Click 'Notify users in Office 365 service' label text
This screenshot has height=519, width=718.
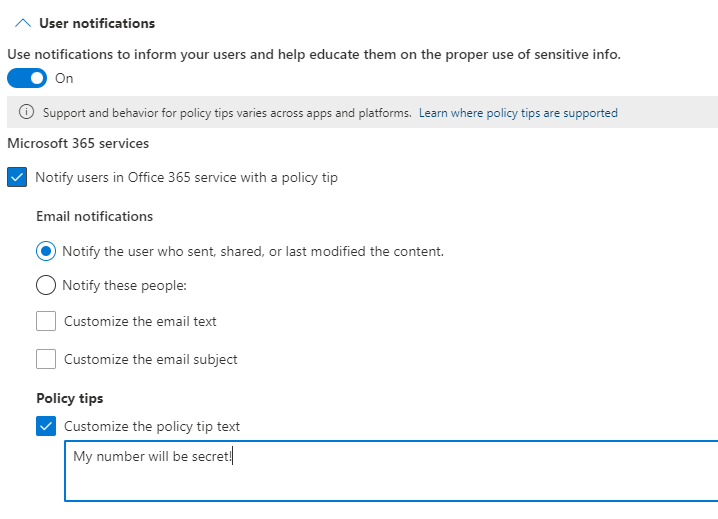click(187, 177)
